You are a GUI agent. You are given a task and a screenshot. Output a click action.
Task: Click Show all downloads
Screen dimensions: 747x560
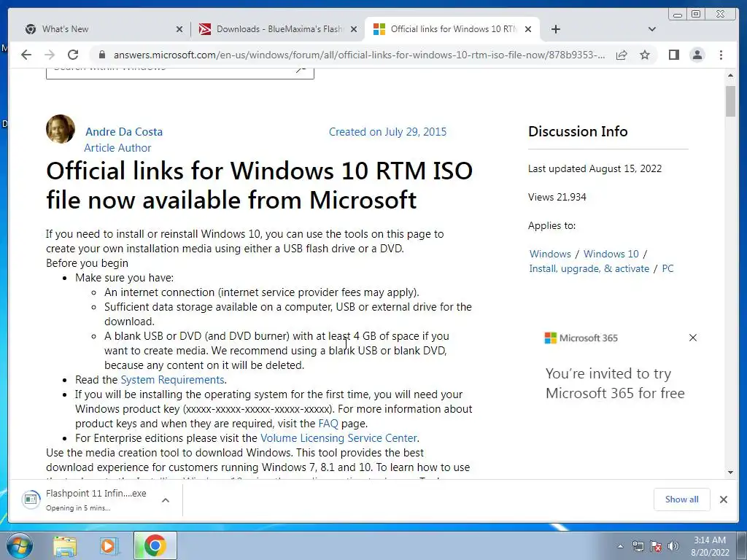coord(682,499)
